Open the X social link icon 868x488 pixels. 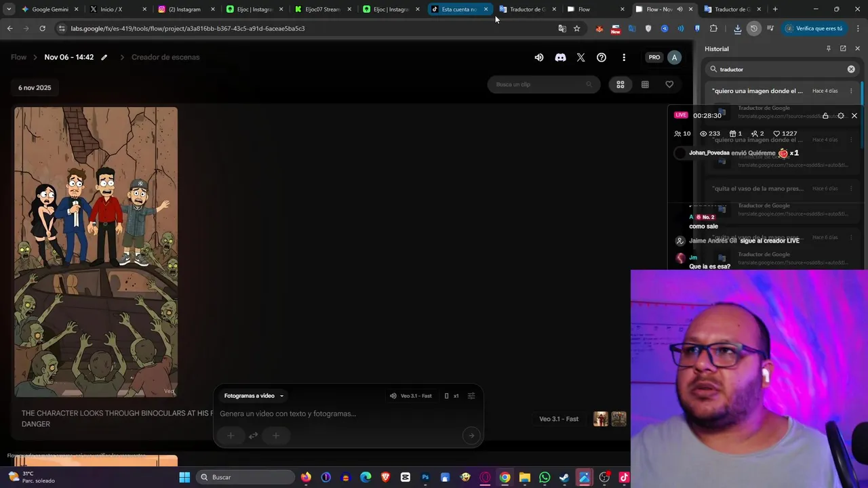580,58
